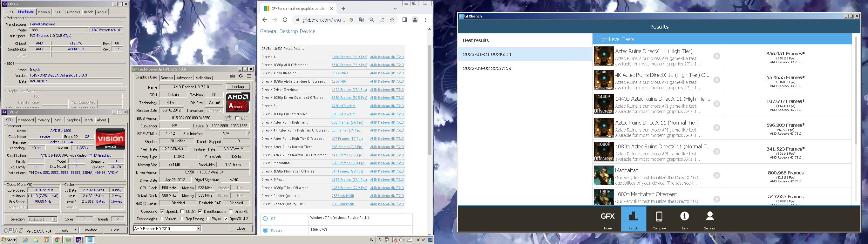Switch to Validation tab in GPU-Z

point(203,78)
